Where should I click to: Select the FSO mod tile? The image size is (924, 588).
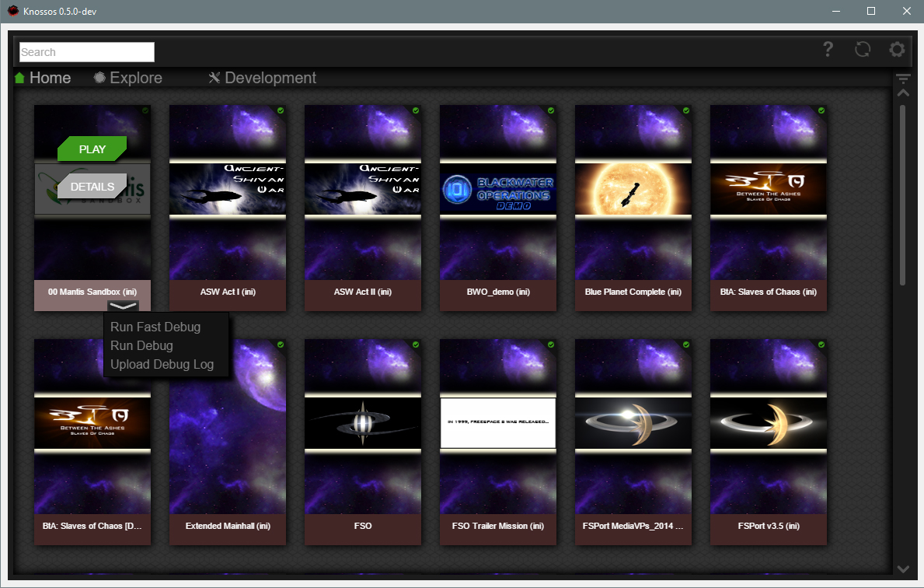tap(362, 442)
